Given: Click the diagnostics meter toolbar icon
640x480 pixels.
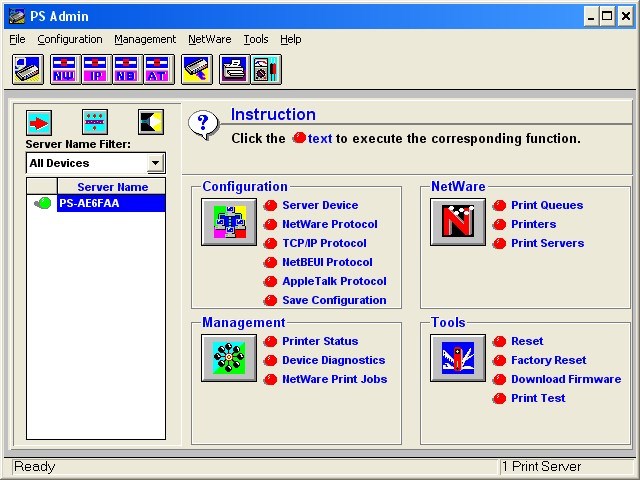Looking at the screenshot, I should coord(266,69).
